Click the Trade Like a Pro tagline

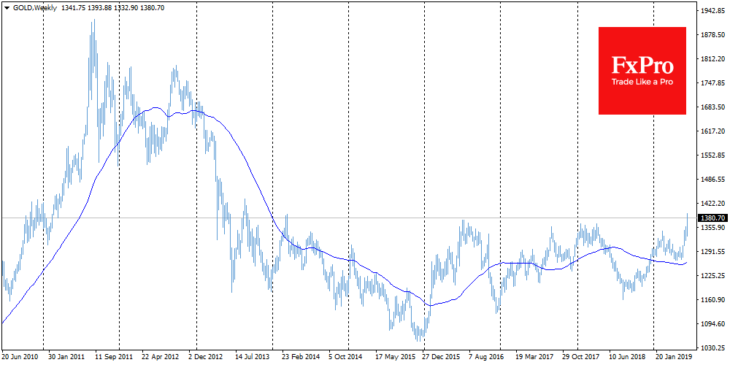pyautogui.click(x=642, y=82)
